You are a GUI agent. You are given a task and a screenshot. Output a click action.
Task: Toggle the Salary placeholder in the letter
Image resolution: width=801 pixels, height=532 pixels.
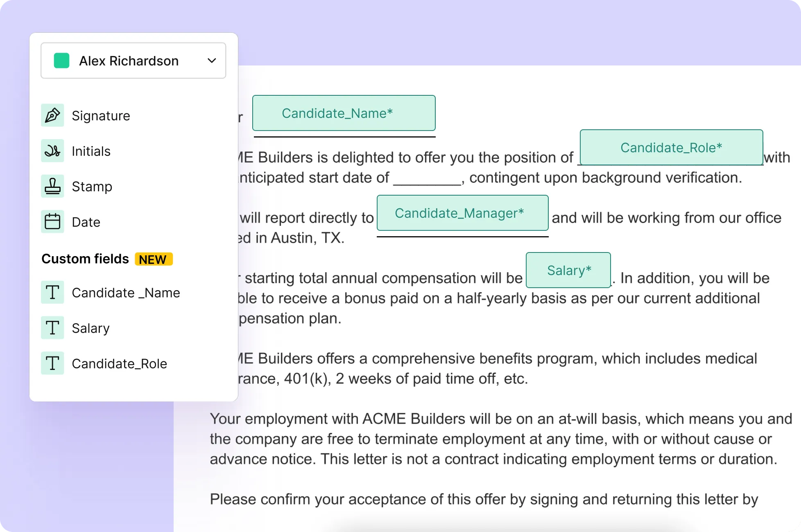point(568,270)
